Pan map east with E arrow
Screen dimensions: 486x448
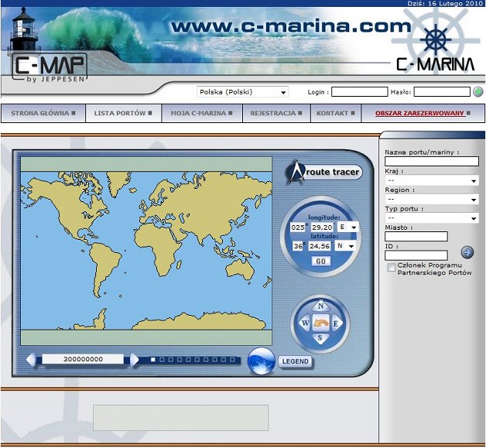click(x=337, y=322)
